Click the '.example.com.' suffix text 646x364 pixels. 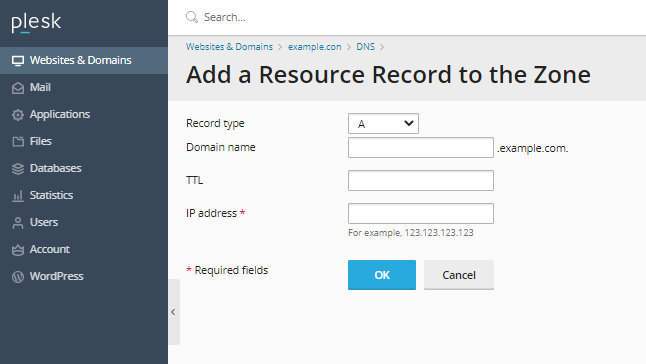coord(533,148)
